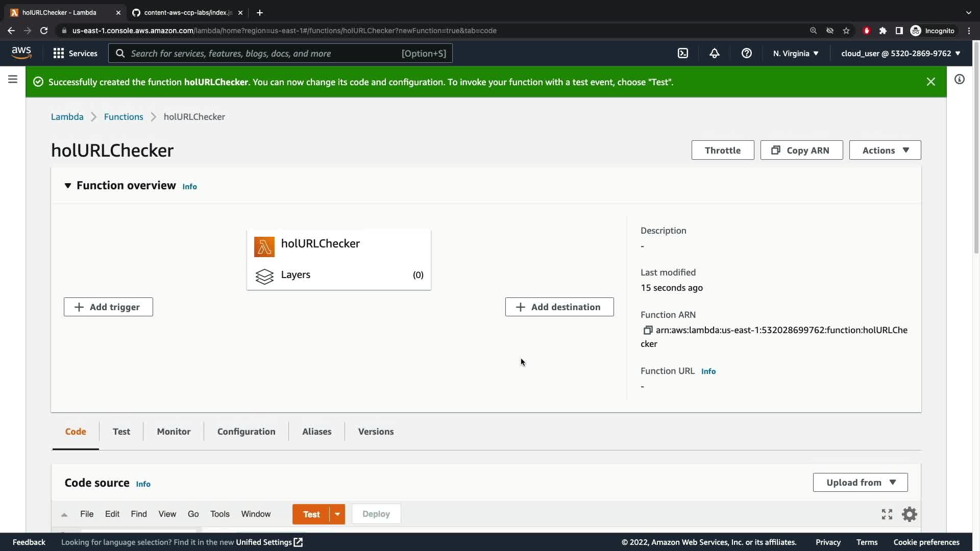Open the Test button dropdown arrow

(x=337, y=514)
